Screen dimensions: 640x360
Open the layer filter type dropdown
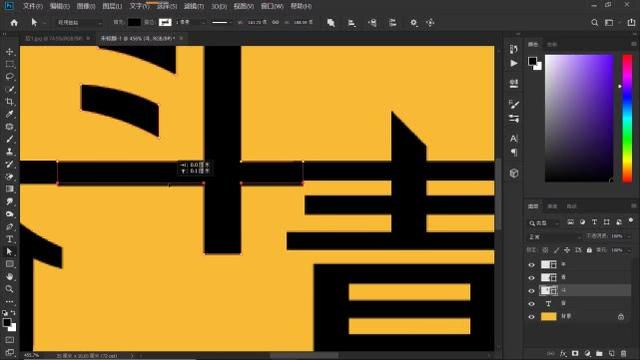tap(544, 223)
